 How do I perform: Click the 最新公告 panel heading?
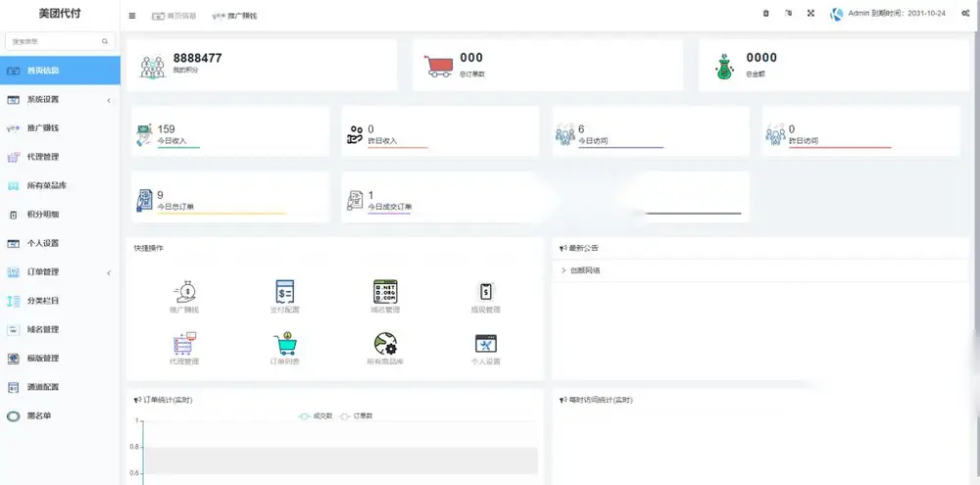click(583, 248)
